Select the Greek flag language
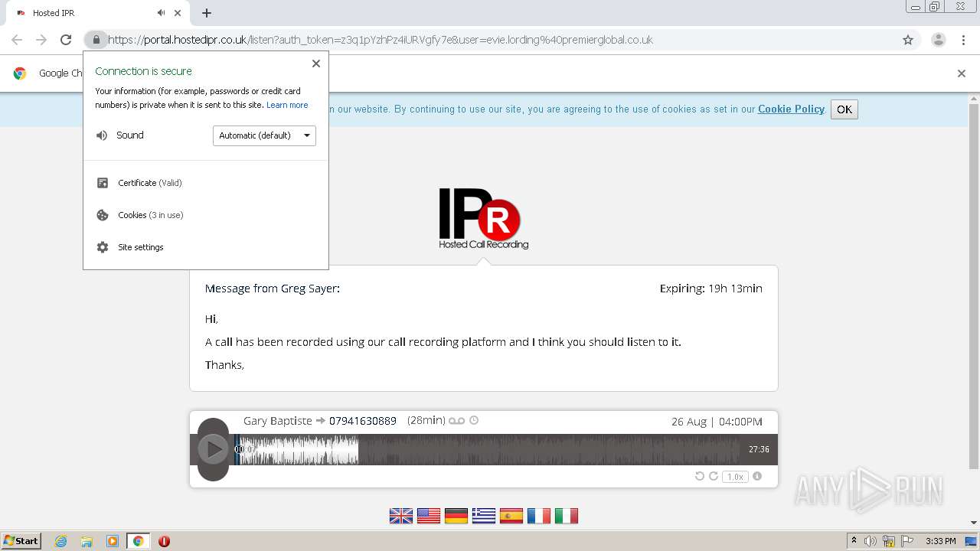The height and width of the screenshot is (551, 980). (x=484, y=516)
